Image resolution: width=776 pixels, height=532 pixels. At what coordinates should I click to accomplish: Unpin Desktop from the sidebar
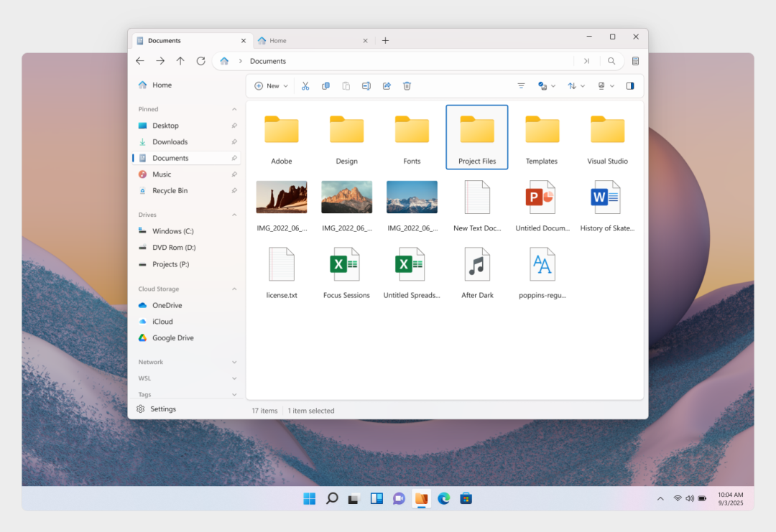[234, 126]
